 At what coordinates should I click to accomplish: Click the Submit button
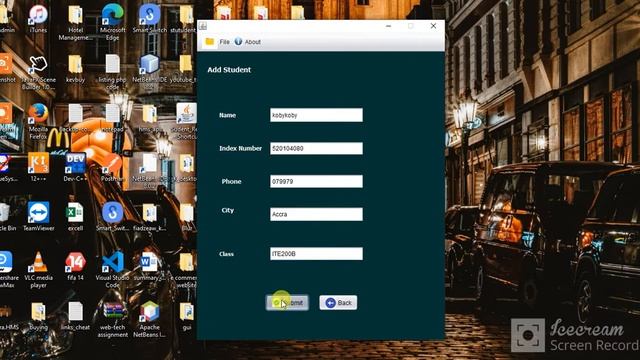point(287,302)
